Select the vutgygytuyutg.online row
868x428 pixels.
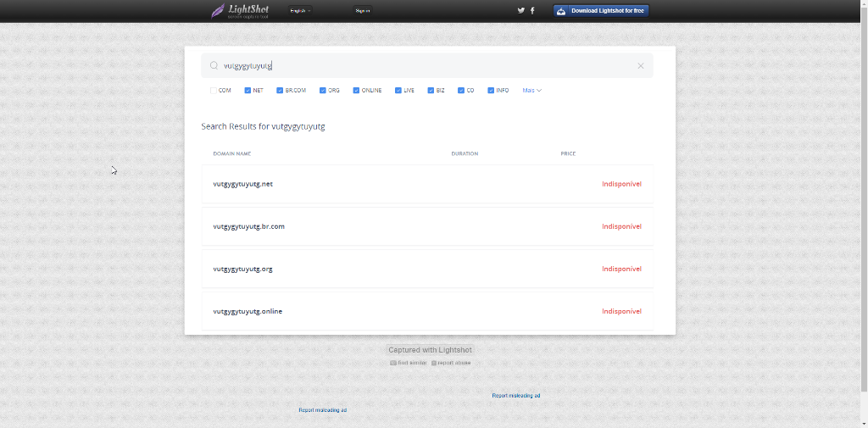coord(427,311)
